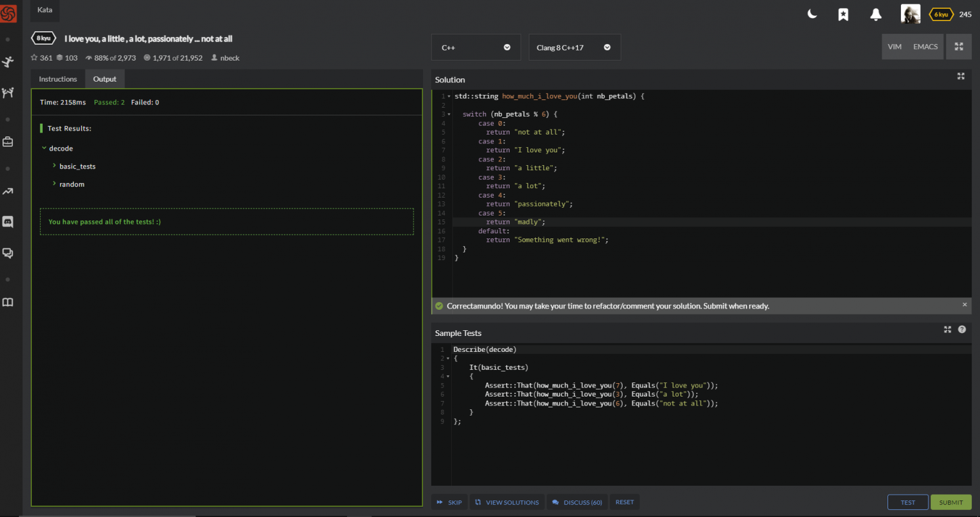Open notifications via the bell icon
The height and width of the screenshot is (517, 980).
click(875, 13)
